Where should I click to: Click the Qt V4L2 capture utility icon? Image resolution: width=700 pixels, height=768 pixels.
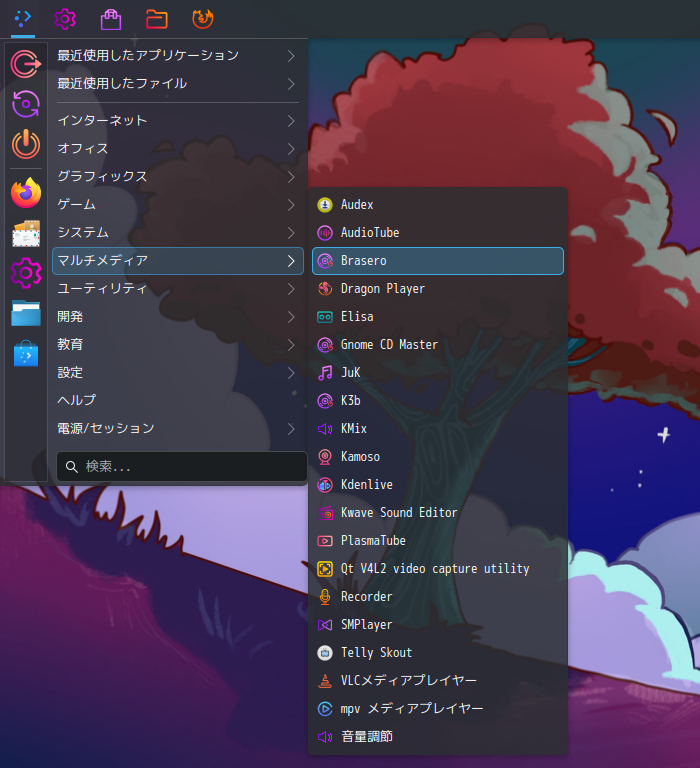tap(325, 569)
